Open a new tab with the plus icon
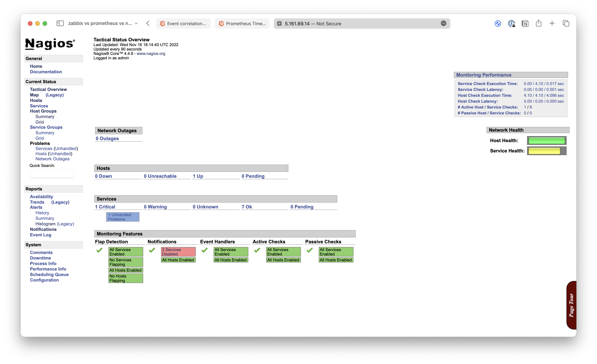Image resolution: width=597 pixels, height=364 pixels. 552,23
